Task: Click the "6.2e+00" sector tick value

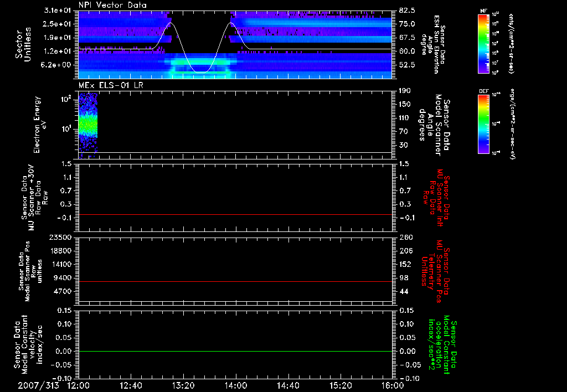Action: tap(58, 65)
